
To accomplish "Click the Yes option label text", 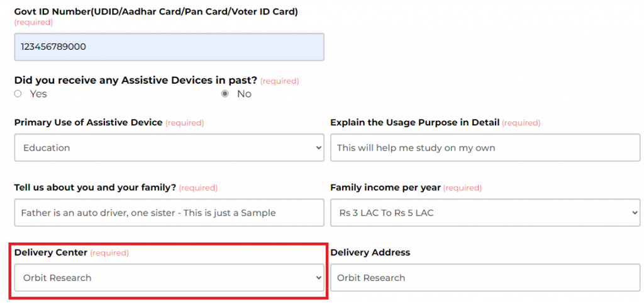I will point(38,94).
